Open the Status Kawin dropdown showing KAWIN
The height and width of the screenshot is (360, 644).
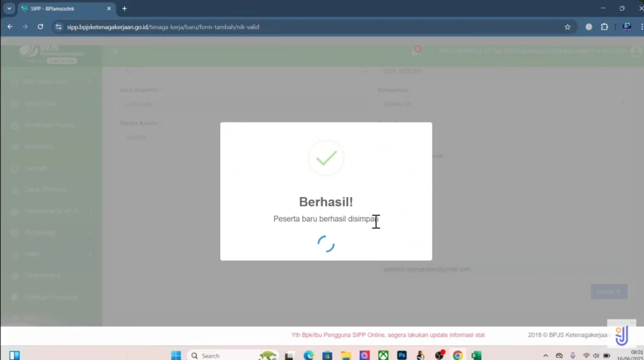pyautogui.click(x=245, y=138)
